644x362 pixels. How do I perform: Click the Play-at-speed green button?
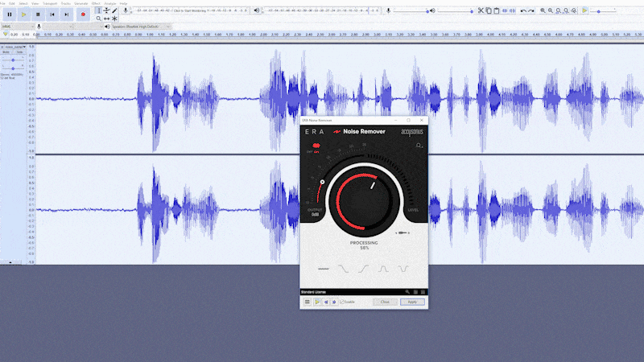click(585, 10)
